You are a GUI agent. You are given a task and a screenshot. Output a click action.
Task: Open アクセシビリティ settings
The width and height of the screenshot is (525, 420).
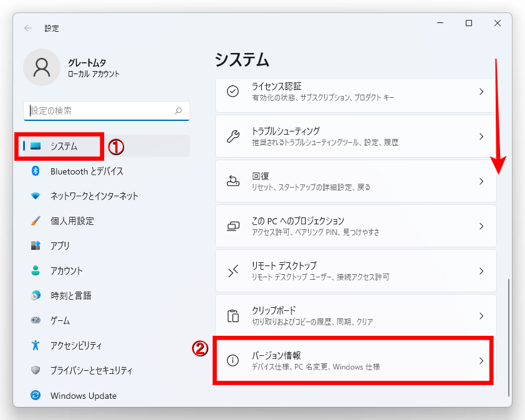[107, 345]
